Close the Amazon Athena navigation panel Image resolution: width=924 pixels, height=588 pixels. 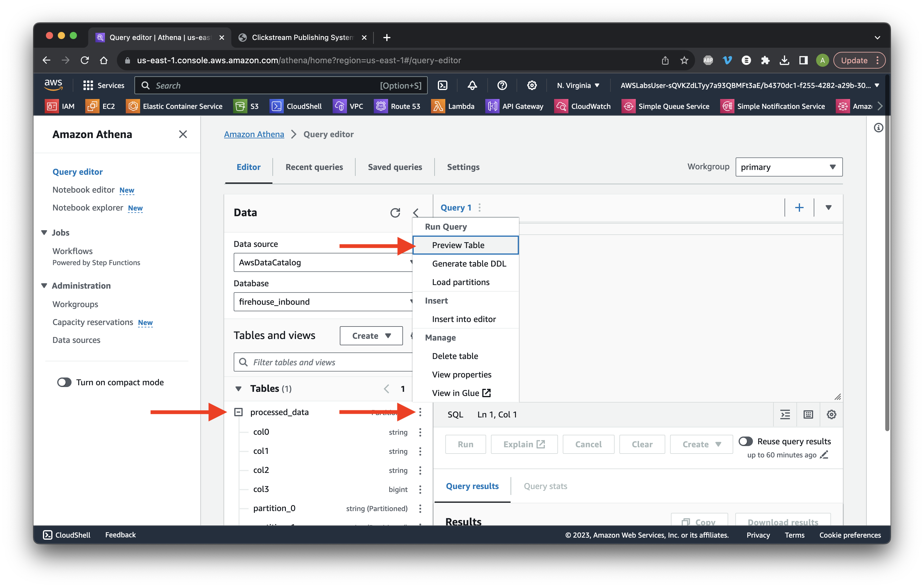click(183, 134)
